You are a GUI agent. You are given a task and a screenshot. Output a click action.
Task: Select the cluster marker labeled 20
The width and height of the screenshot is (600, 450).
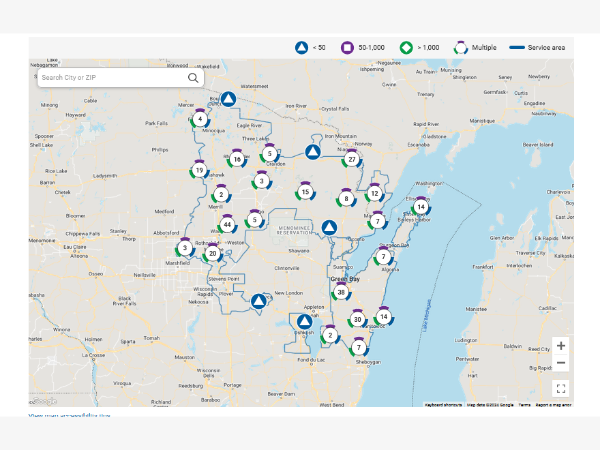(212, 254)
